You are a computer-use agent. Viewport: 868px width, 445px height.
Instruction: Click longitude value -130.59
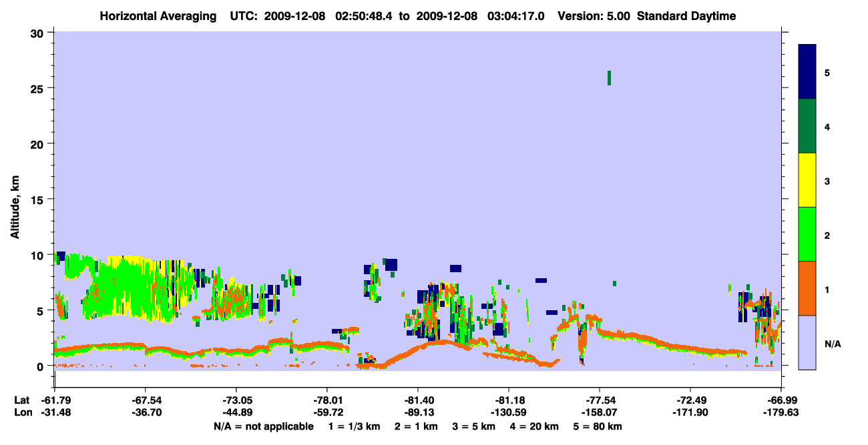pyautogui.click(x=508, y=412)
